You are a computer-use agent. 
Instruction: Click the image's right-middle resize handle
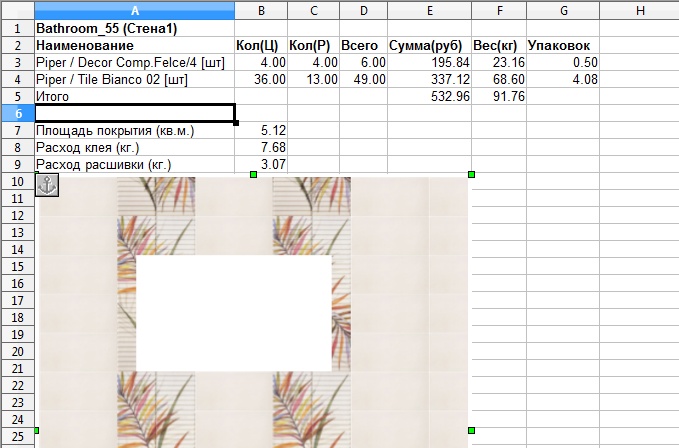[472, 430]
